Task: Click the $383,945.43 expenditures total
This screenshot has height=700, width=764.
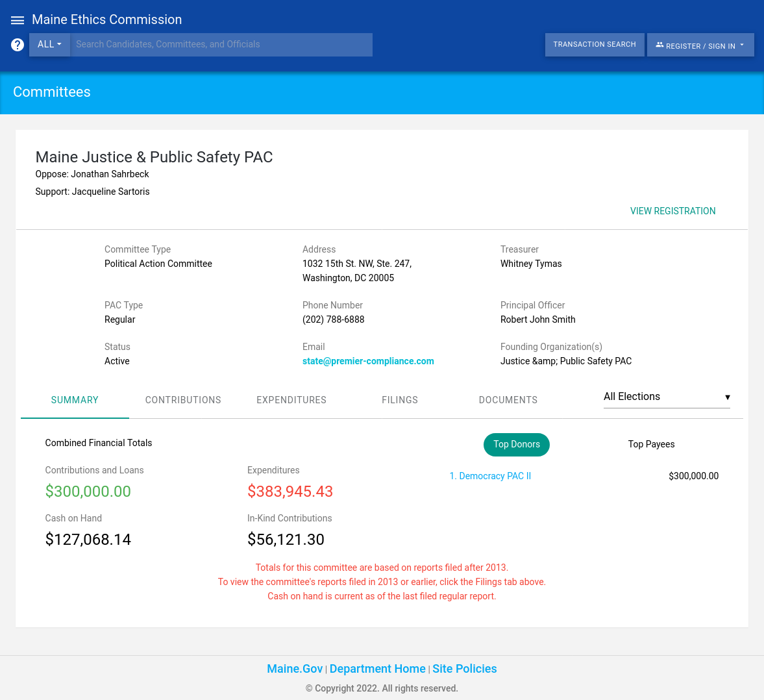Action: click(290, 492)
